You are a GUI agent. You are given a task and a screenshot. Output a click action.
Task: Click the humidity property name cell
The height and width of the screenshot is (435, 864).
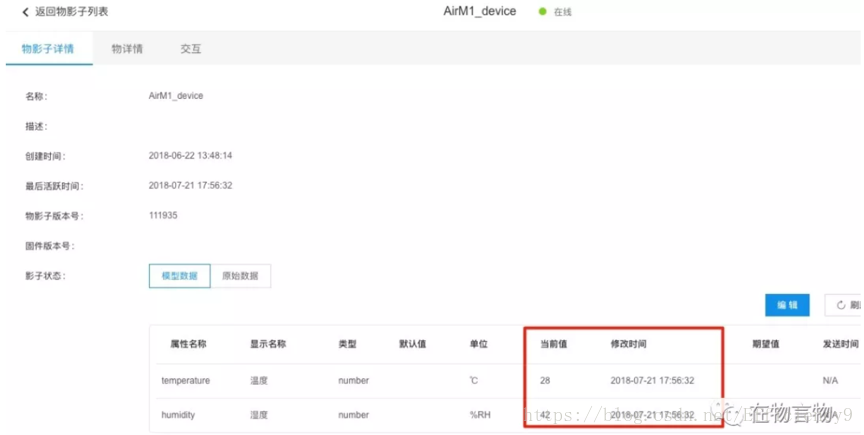pyautogui.click(x=178, y=415)
